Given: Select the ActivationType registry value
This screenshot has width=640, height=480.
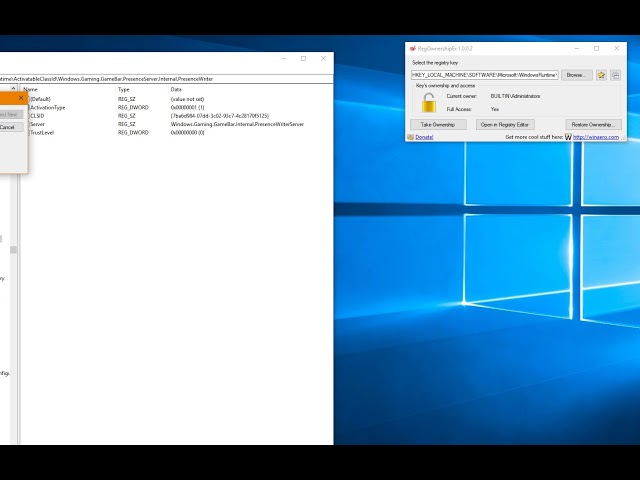Looking at the screenshot, I should (x=48, y=108).
